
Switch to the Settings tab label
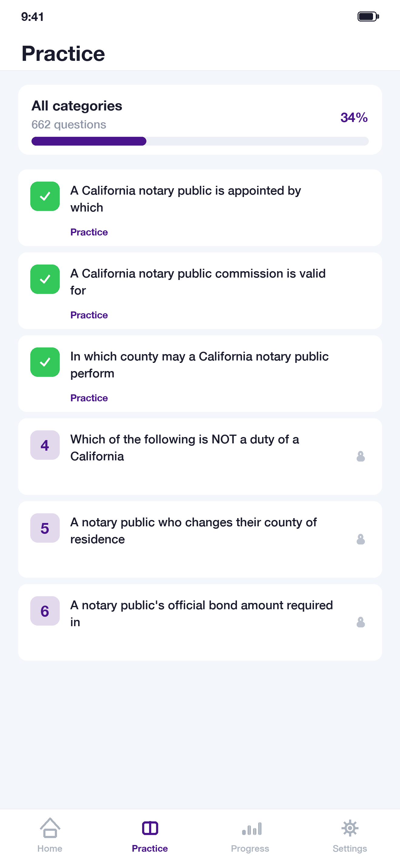coord(350,848)
